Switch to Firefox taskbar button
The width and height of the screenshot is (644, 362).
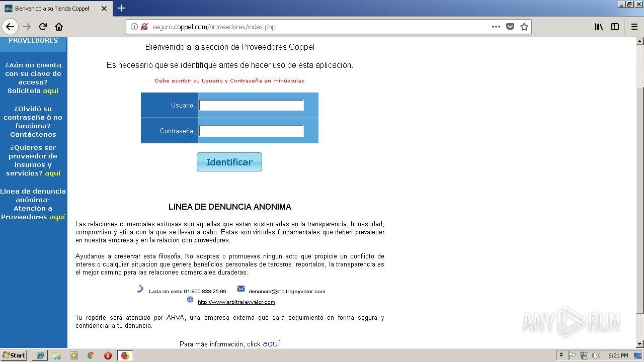(125, 355)
